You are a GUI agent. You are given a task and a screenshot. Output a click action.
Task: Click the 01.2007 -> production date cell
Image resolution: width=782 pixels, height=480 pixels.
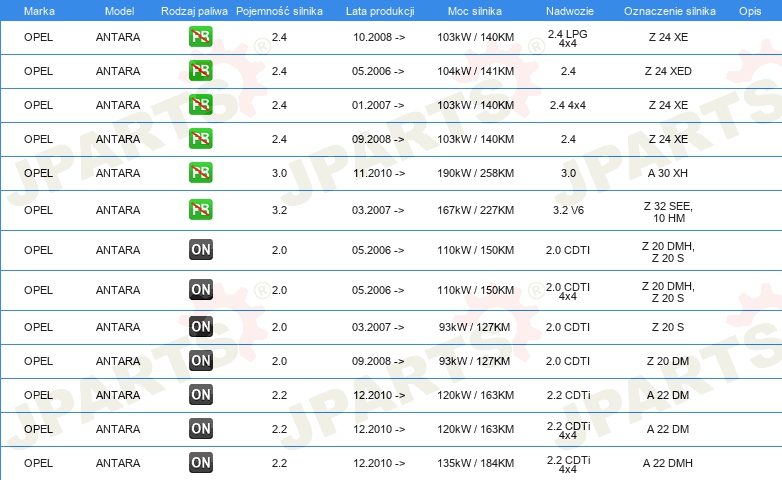tap(378, 105)
